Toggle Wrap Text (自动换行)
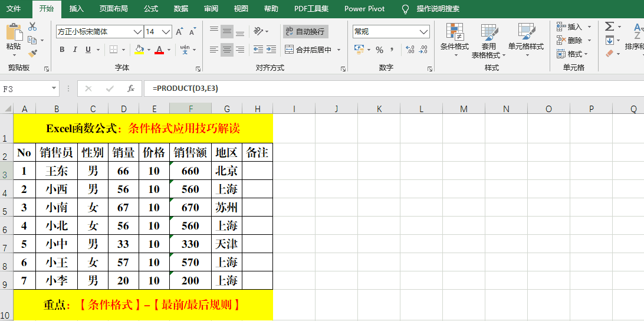This screenshot has height=321, width=644. (305, 32)
